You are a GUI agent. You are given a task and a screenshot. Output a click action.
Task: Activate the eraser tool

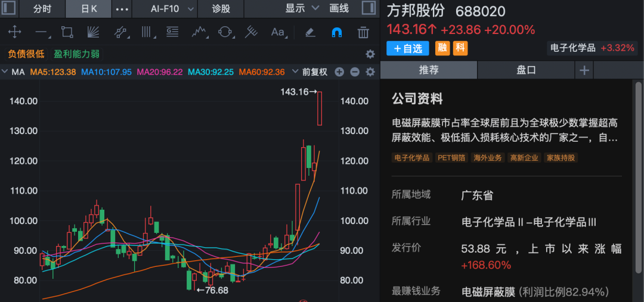coord(309,32)
